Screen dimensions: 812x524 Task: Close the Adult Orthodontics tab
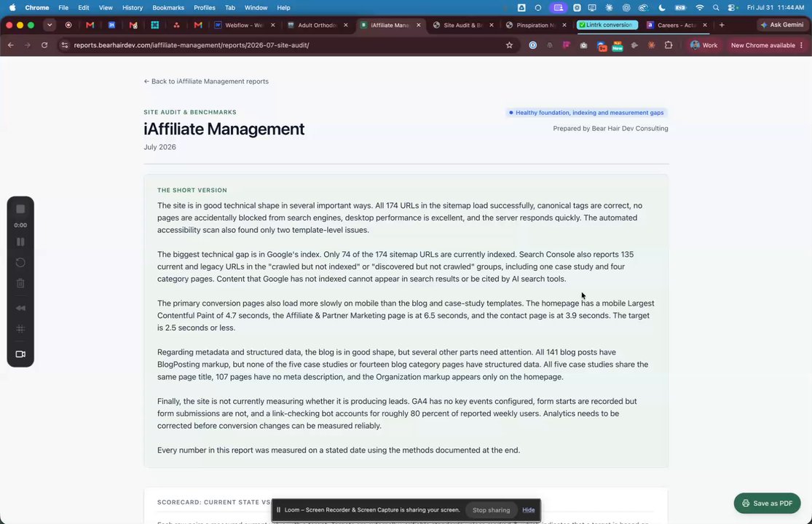[x=346, y=25]
